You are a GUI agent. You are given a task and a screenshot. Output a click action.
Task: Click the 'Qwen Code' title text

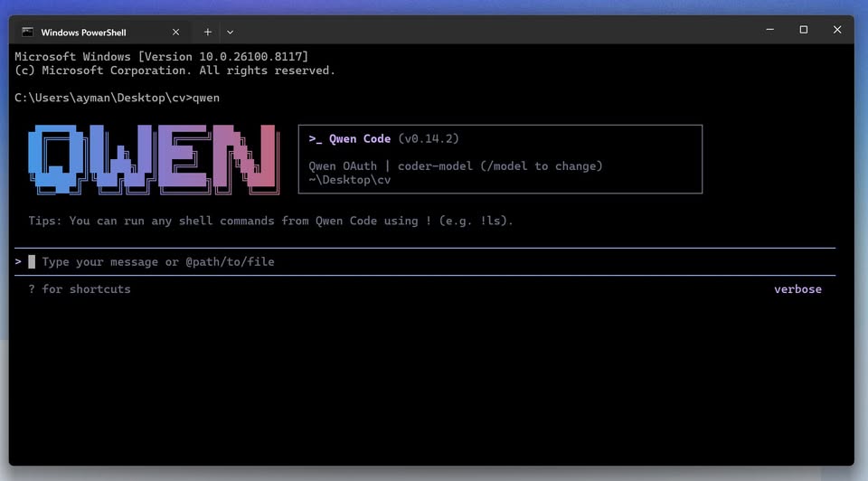(360, 139)
